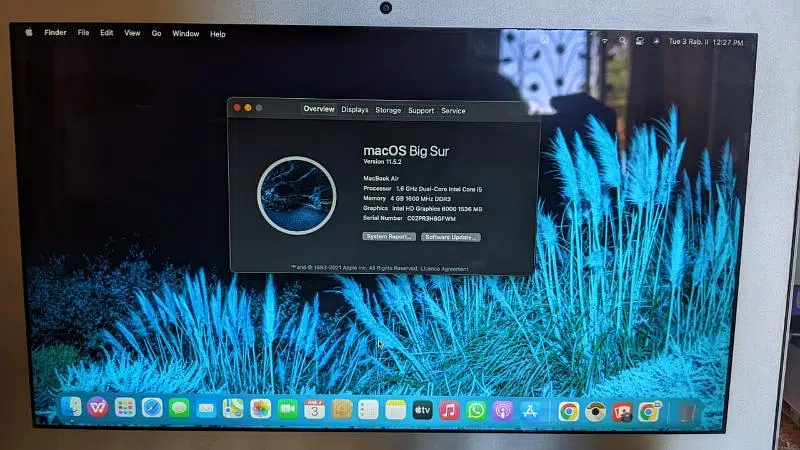The width and height of the screenshot is (800, 450).
Task: Open the App Store dock icon
Action: (530, 410)
